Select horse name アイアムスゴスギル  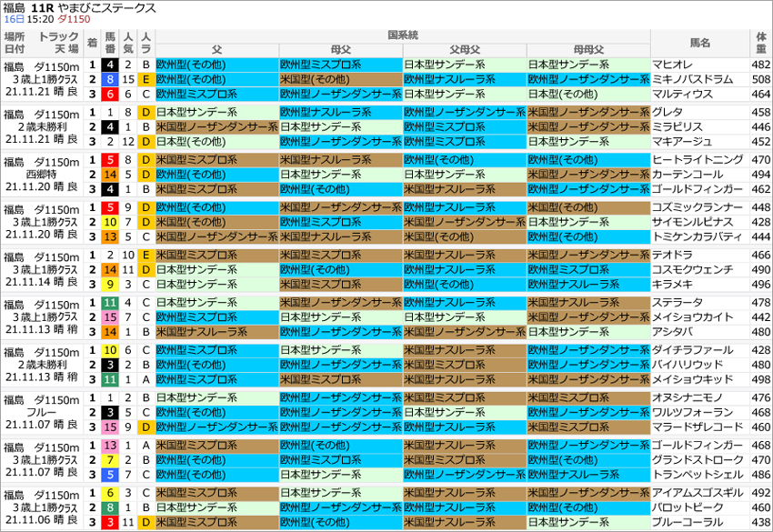698,493
